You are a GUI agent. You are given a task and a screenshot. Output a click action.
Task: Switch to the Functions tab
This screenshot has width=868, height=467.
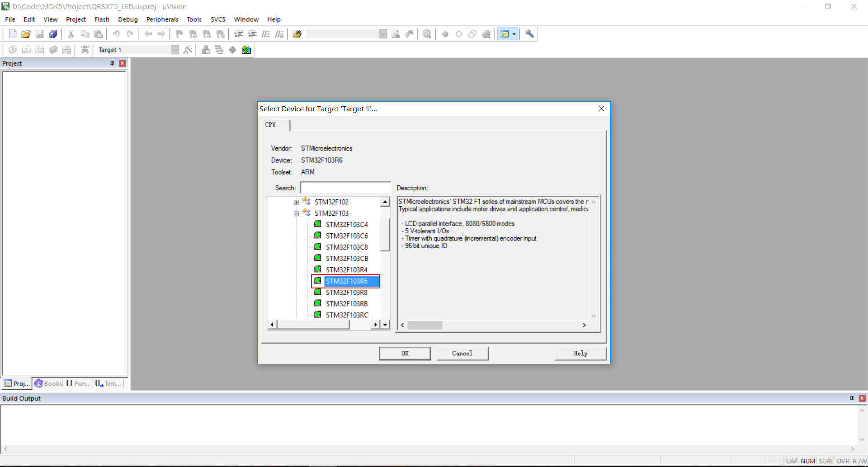78,383
